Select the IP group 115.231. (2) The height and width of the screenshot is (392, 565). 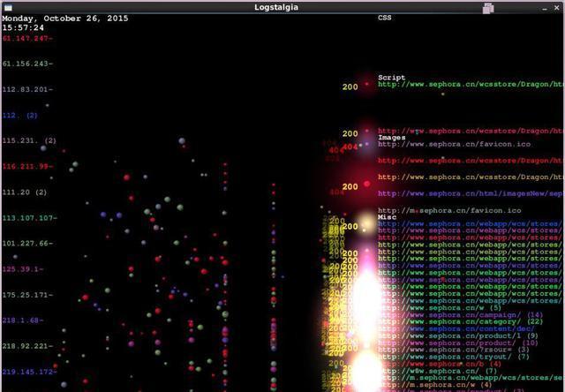[x=29, y=141]
